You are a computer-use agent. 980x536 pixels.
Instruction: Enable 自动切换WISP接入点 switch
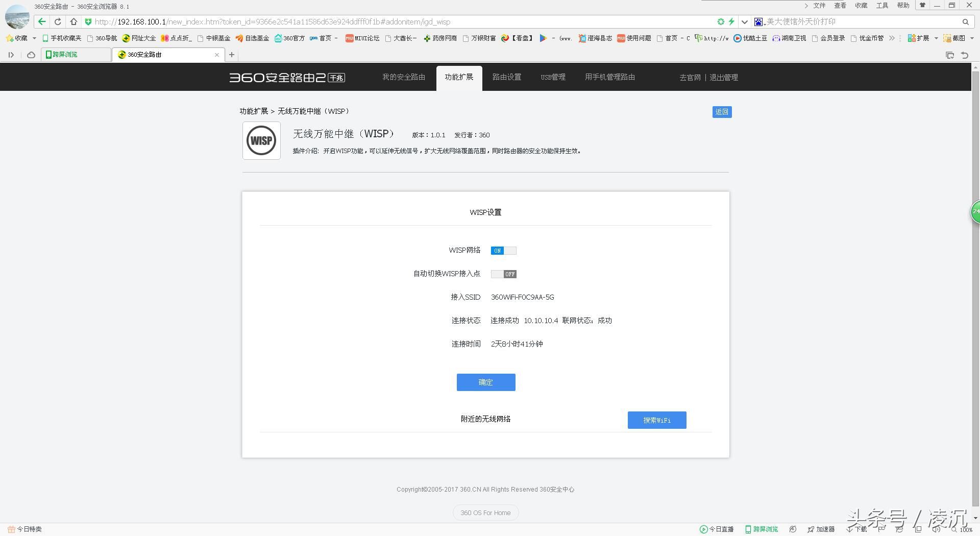(x=503, y=274)
